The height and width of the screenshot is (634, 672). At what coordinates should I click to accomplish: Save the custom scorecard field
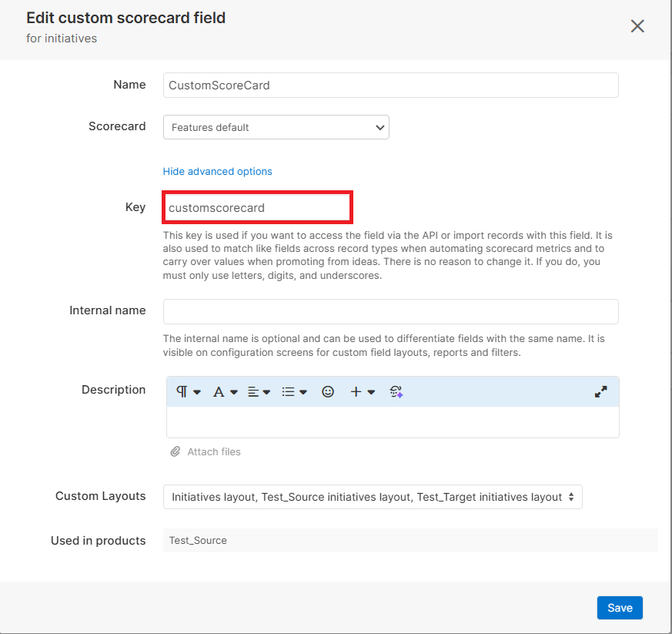click(x=619, y=608)
